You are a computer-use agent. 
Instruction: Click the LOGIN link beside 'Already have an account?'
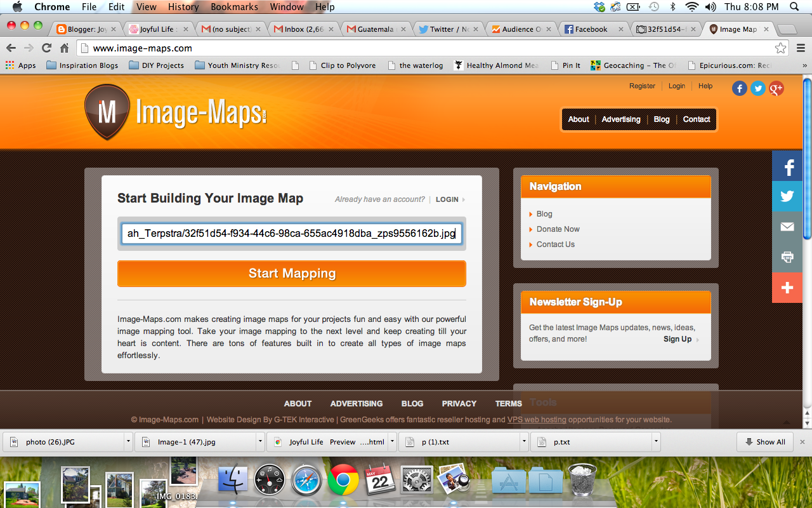click(447, 199)
